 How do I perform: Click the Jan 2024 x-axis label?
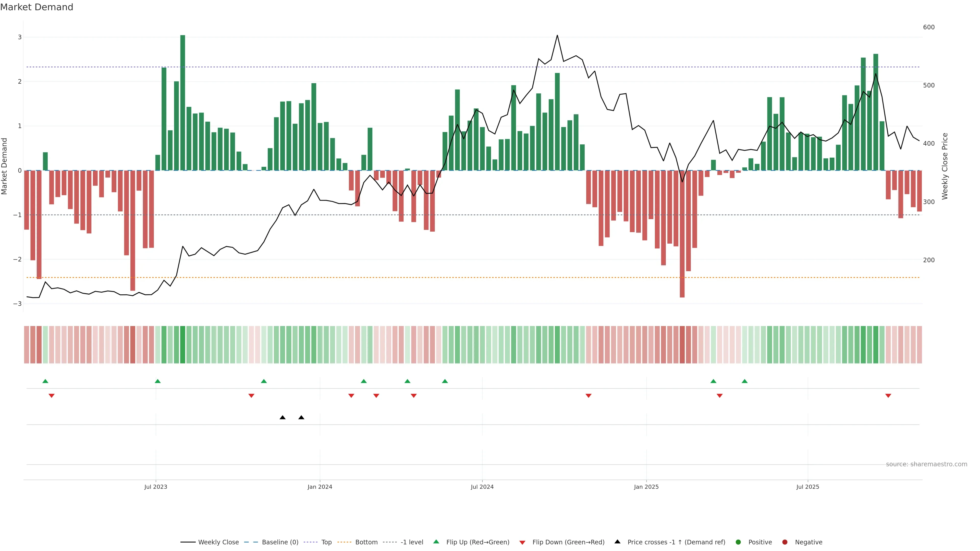click(320, 487)
